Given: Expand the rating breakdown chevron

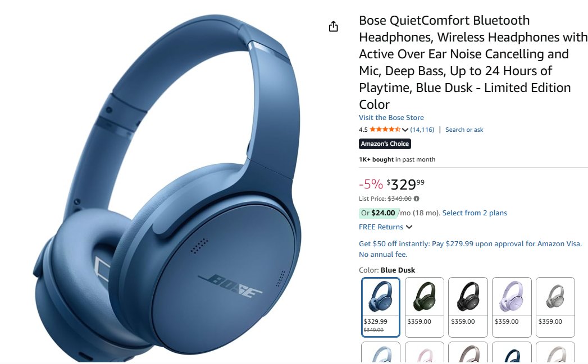Looking at the screenshot, I should [x=405, y=130].
